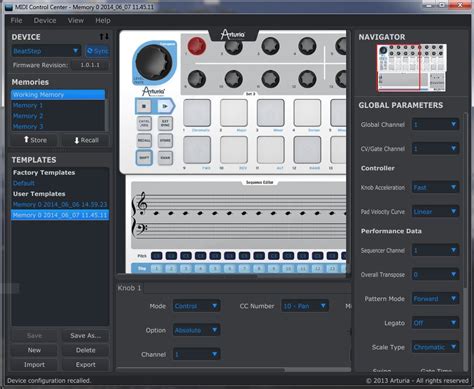Select pad 4 on the device

(x=307, y=113)
